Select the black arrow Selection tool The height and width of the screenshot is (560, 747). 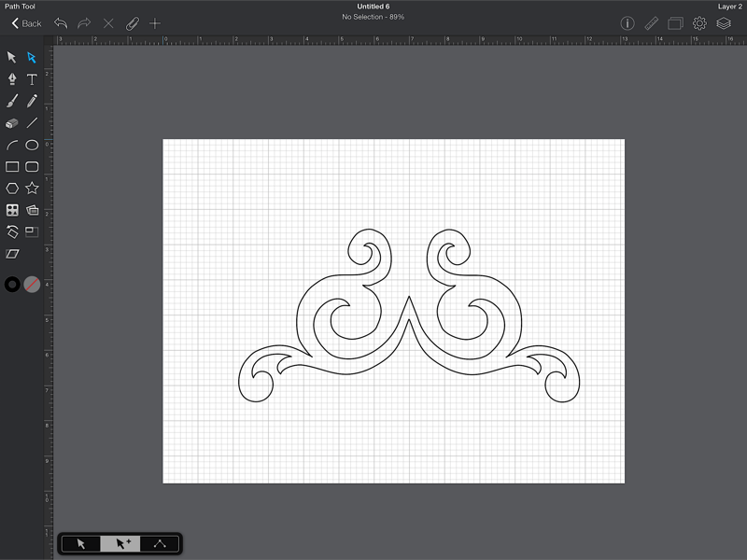[x=11, y=58]
